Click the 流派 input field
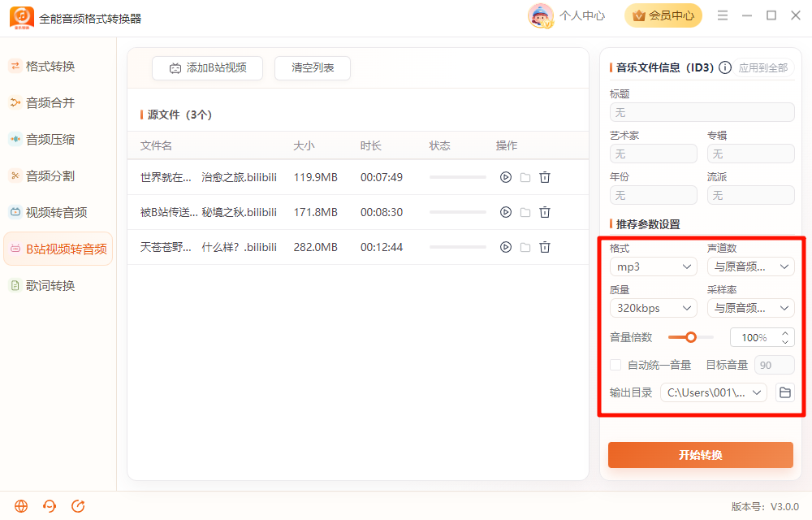 tap(751, 195)
